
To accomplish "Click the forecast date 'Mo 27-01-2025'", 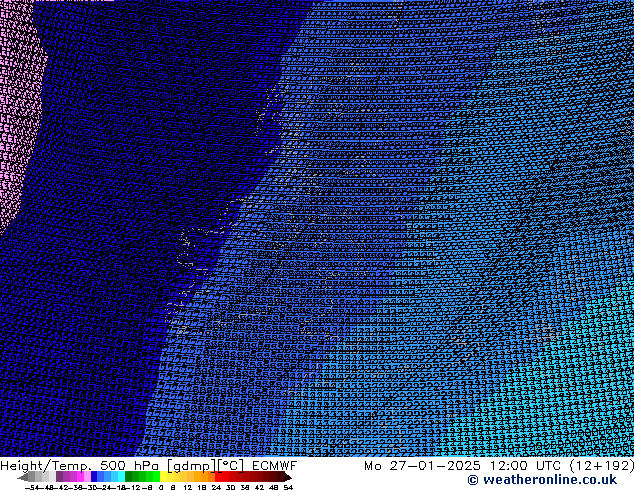I will [423, 465].
